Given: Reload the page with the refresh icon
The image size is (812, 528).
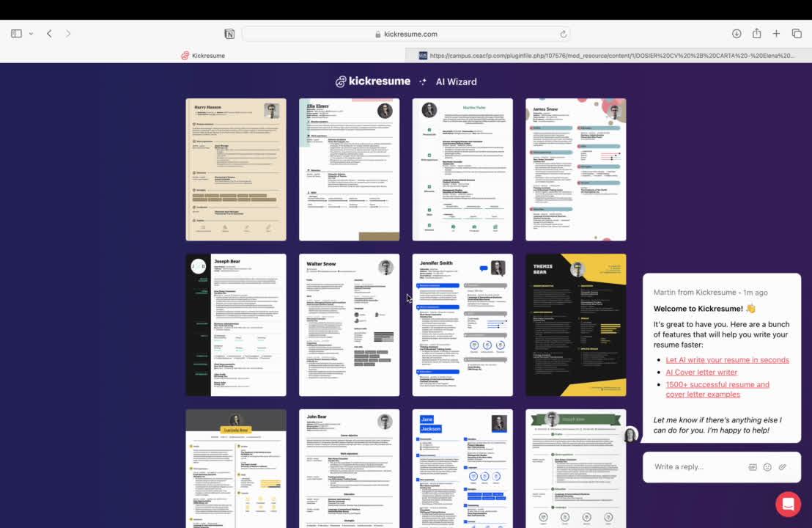Looking at the screenshot, I should [563, 34].
